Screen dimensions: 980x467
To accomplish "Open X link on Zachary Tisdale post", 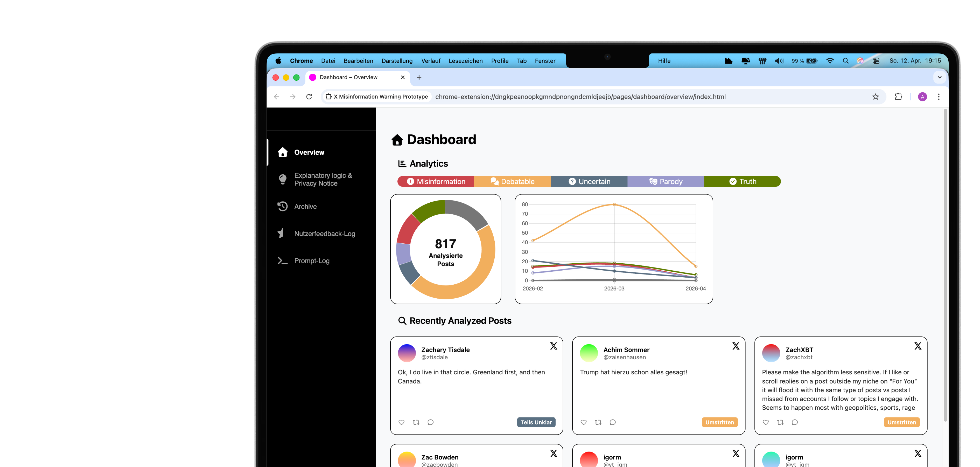I will pos(554,346).
